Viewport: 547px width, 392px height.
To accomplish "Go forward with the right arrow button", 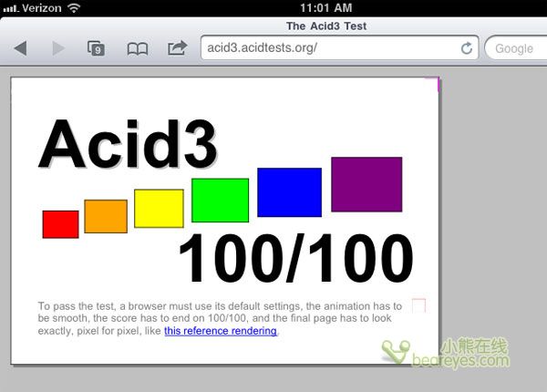I will [x=58, y=48].
